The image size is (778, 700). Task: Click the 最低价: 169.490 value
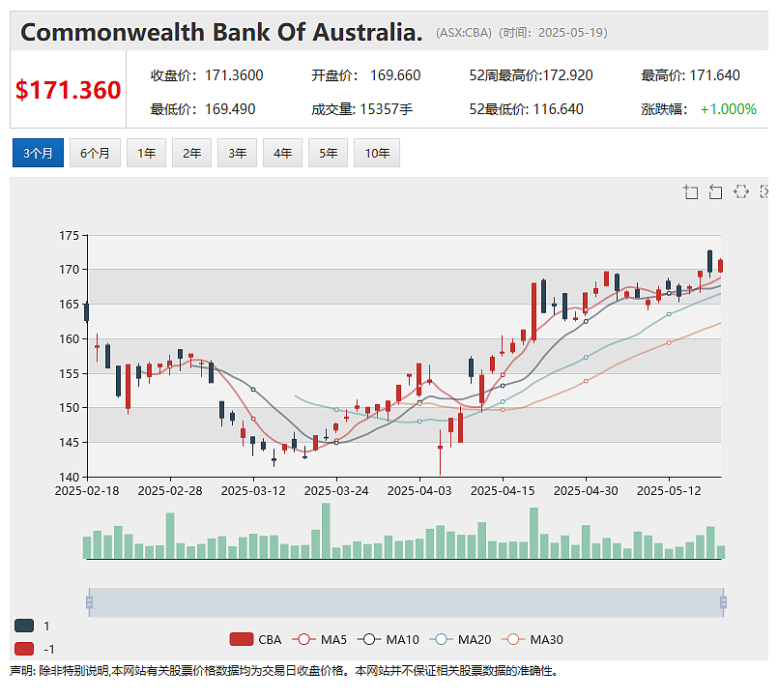[203, 109]
